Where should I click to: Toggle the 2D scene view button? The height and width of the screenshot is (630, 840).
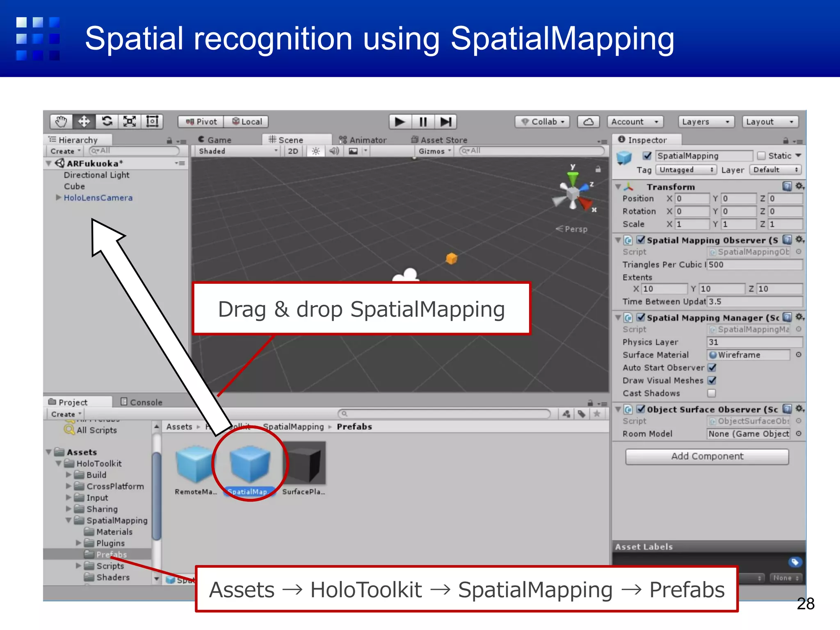point(293,151)
